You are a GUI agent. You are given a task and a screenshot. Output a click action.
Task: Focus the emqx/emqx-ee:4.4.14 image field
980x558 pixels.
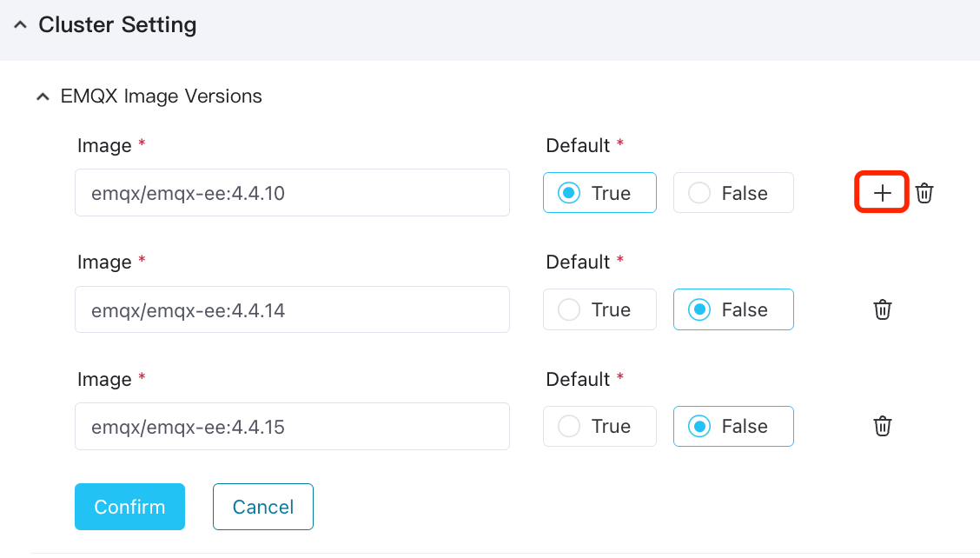point(292,309)
